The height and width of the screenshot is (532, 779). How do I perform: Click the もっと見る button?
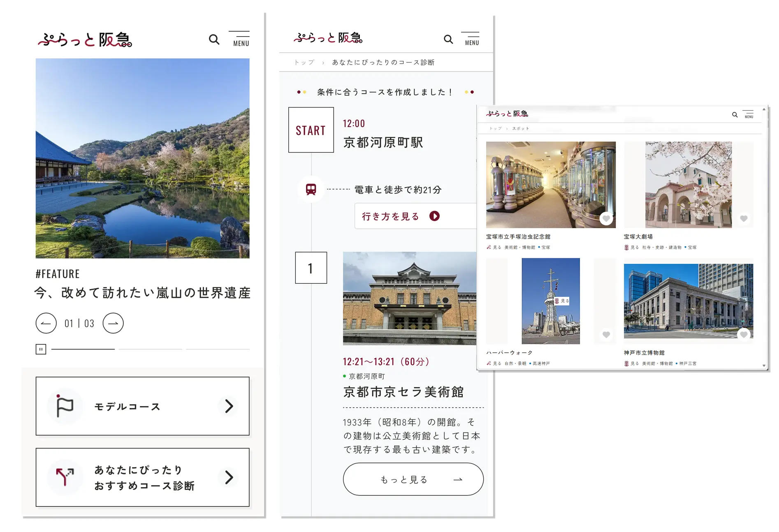point(413,479)
